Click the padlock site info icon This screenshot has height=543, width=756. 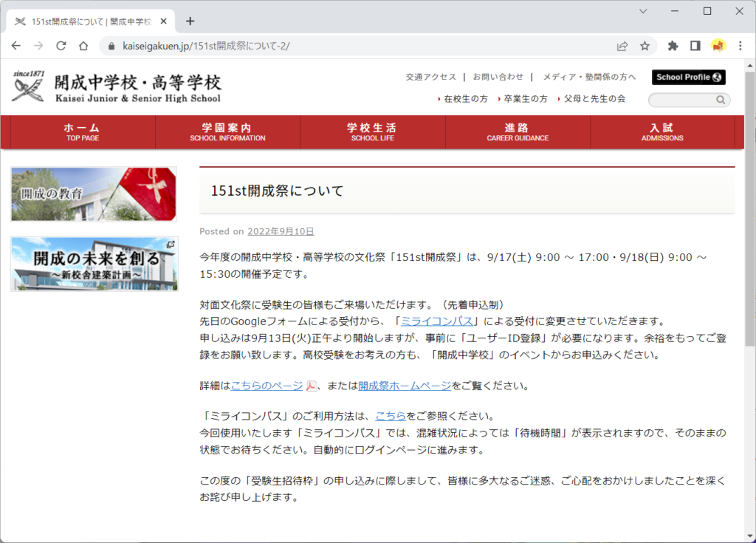coord(111,47)
